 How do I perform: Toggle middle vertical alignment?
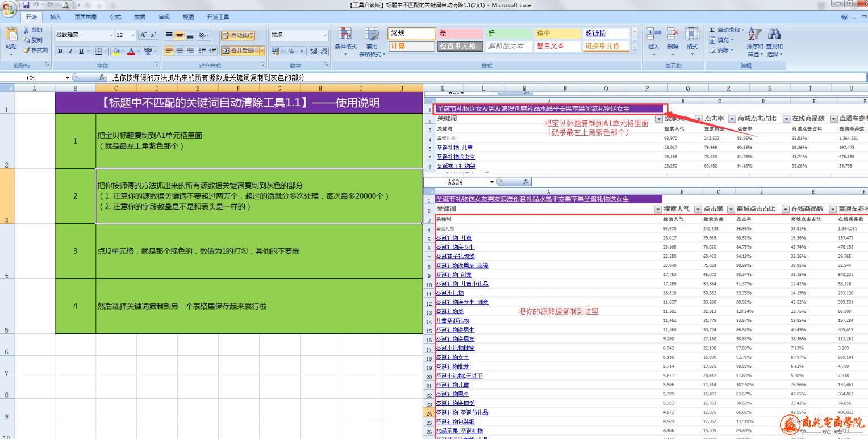pos(179,35)
